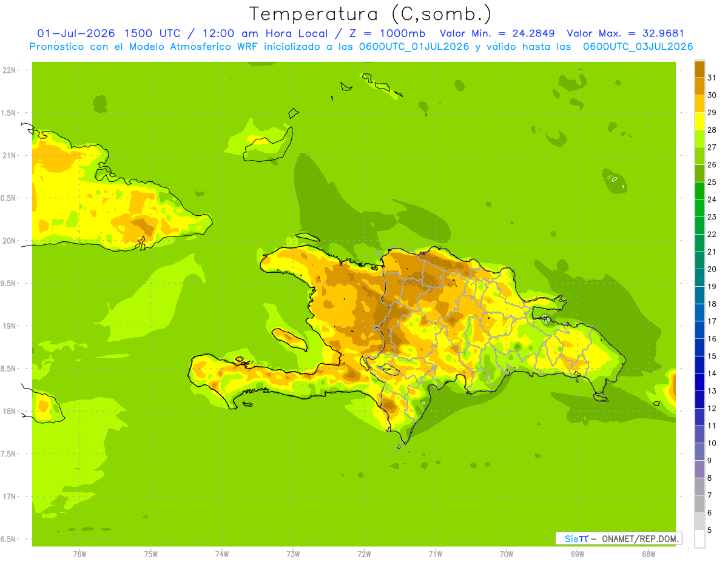Pick the darkest orange swatch atop the color scale
The image size is (728, 562).
[x=699, y=69]
